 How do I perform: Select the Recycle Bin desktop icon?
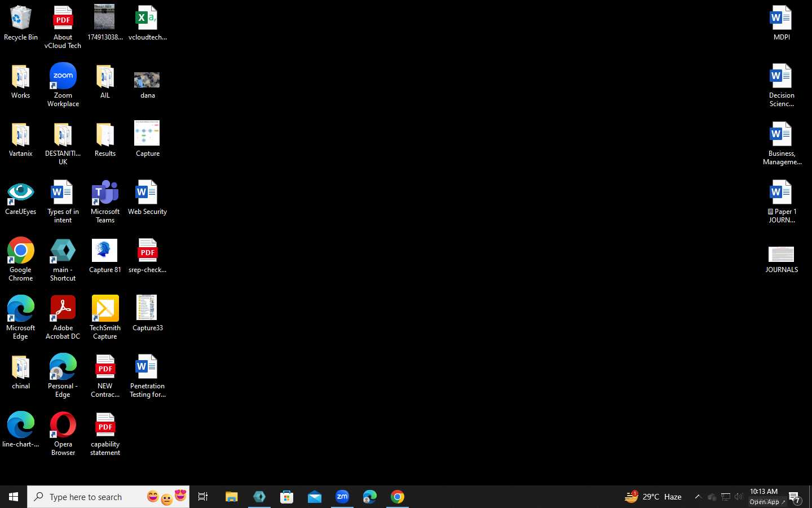point(21,23)
